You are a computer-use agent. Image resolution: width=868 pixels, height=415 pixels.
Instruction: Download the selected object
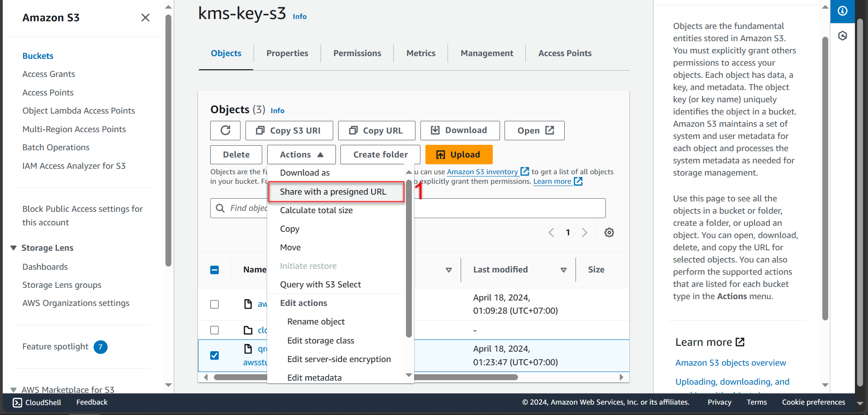[460, 130]
